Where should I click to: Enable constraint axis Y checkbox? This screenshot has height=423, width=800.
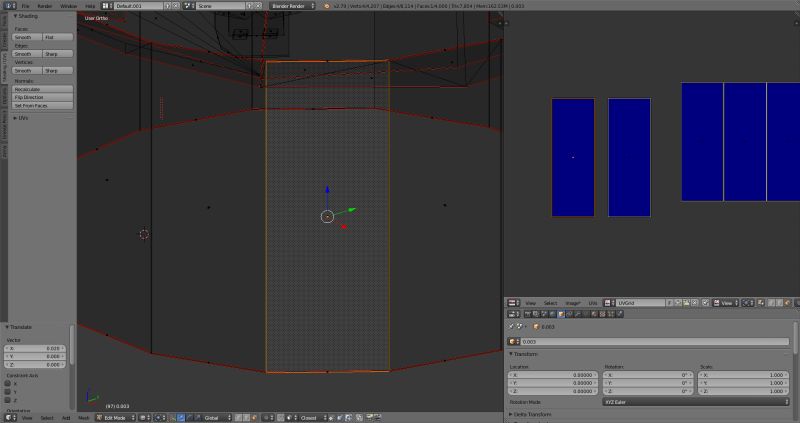coord(8,392)
